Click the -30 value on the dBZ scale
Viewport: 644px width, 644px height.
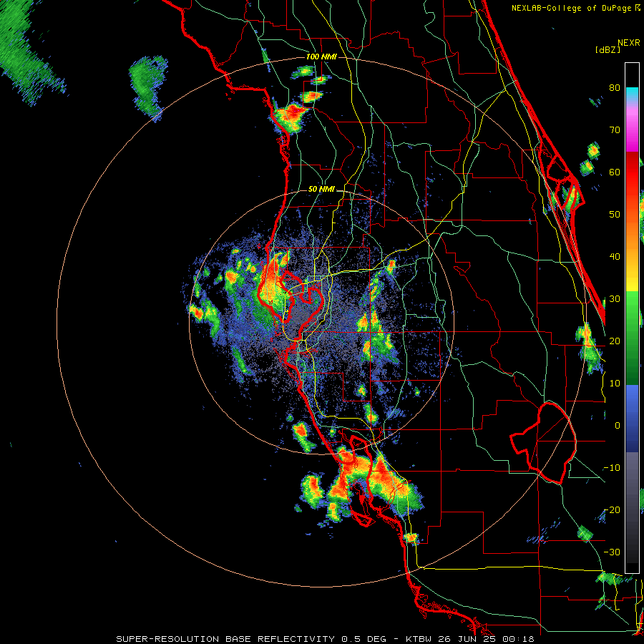(x=612, y=552)
